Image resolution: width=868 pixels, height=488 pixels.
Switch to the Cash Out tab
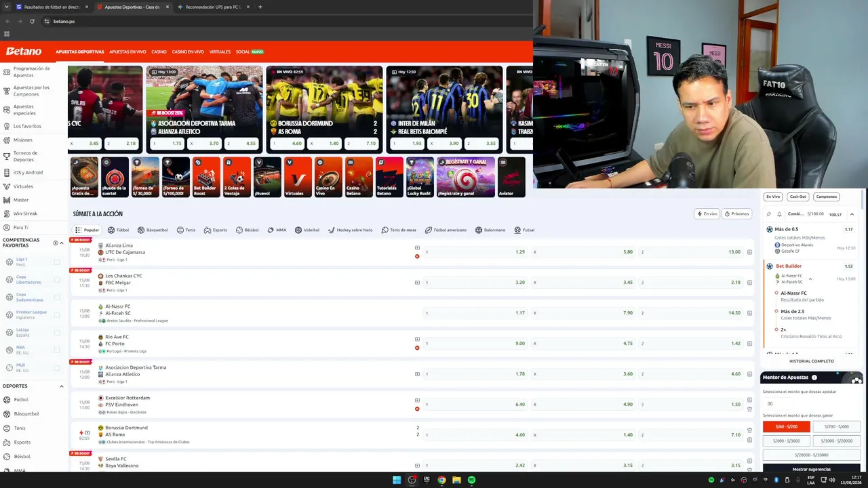click(x=798, y=197)
